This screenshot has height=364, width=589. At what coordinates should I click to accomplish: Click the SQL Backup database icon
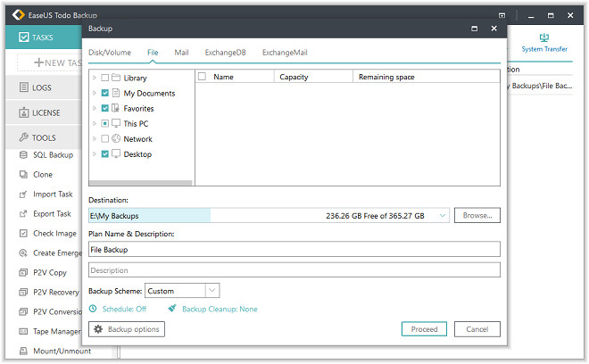(23, 154)
